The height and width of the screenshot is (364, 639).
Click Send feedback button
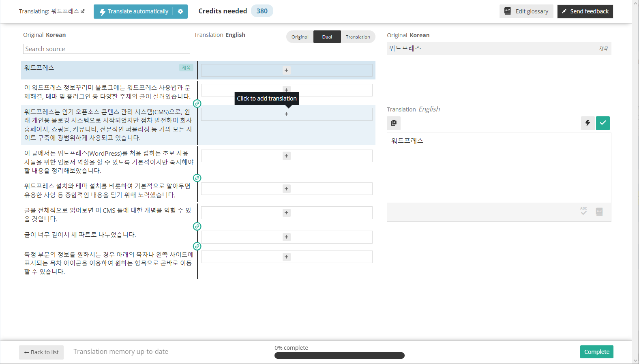pos(585,11)
